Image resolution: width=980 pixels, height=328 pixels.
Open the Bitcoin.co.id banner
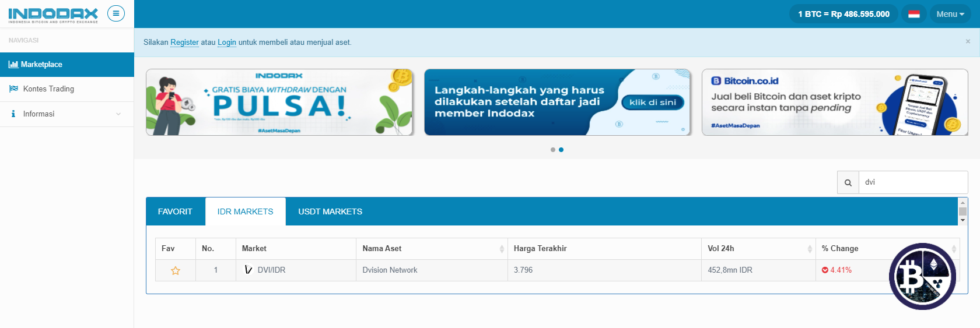[x=835, y=103]
